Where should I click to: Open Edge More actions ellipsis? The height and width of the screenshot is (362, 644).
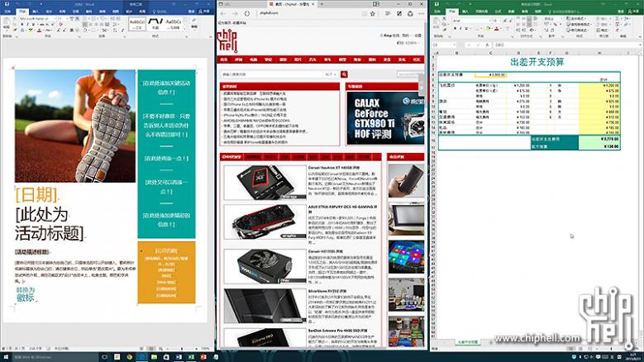coord(422,13)
